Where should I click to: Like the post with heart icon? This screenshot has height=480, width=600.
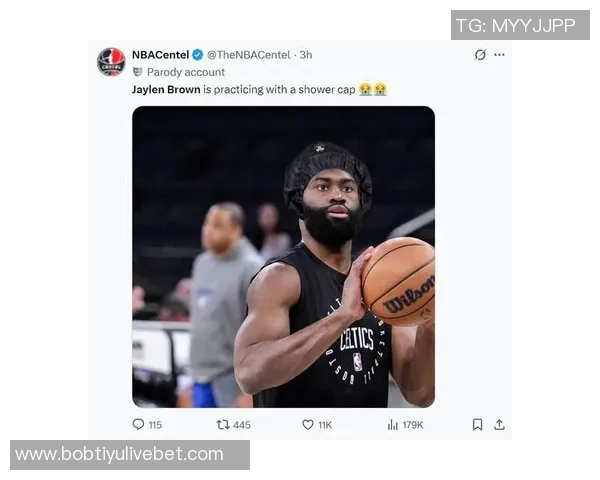tap(308, 424)
